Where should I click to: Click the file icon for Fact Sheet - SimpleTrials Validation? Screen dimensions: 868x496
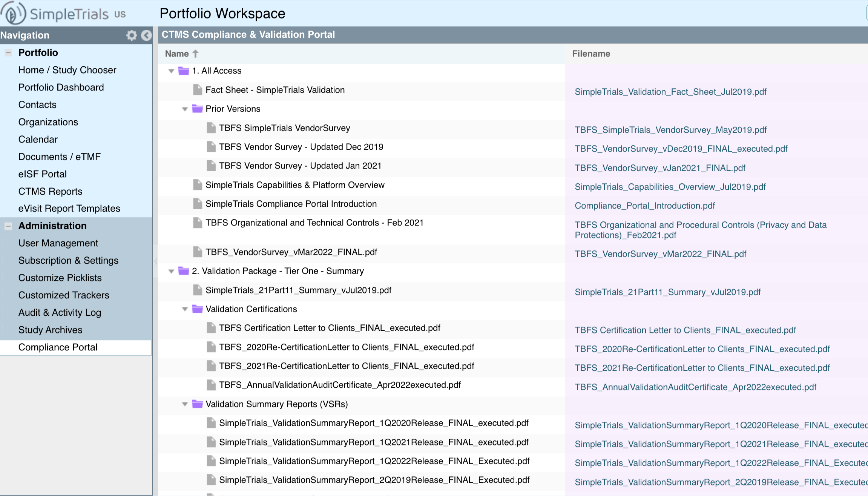point(198,90)
